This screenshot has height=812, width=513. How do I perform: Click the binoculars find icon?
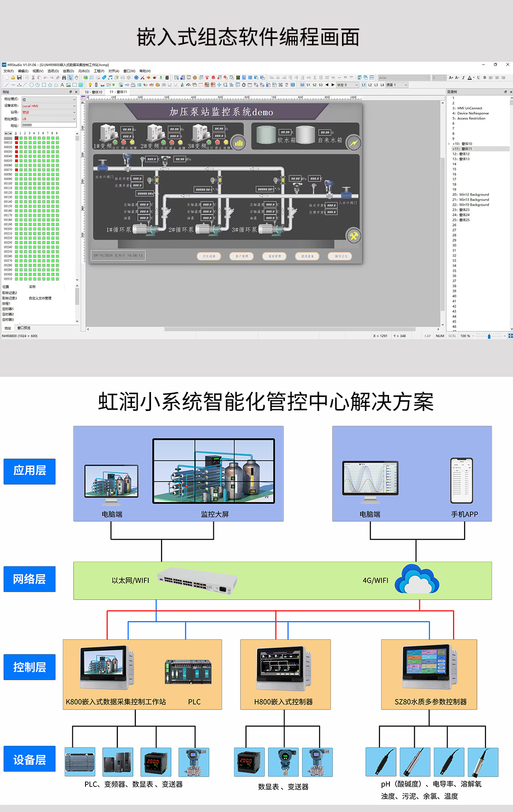pyautogui.click(x=64, y=77)
